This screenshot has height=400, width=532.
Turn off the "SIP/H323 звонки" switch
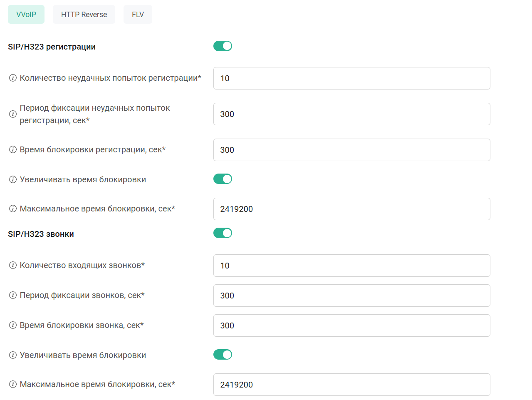(x=223, y=233)
